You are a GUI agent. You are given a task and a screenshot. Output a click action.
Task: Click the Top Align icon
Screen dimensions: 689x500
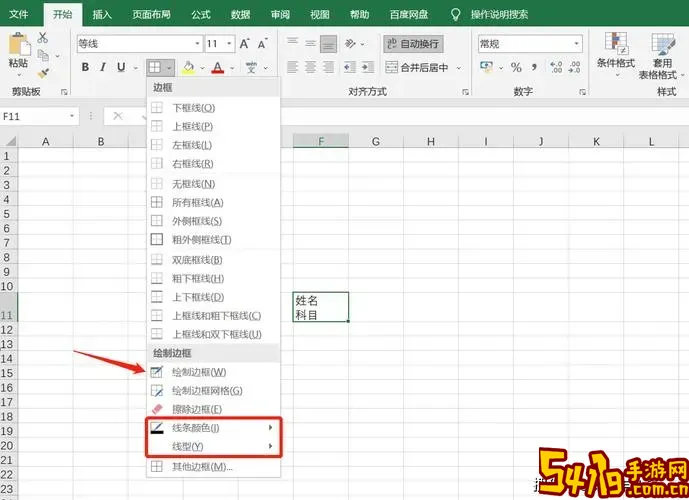click(x=292, y=43)
